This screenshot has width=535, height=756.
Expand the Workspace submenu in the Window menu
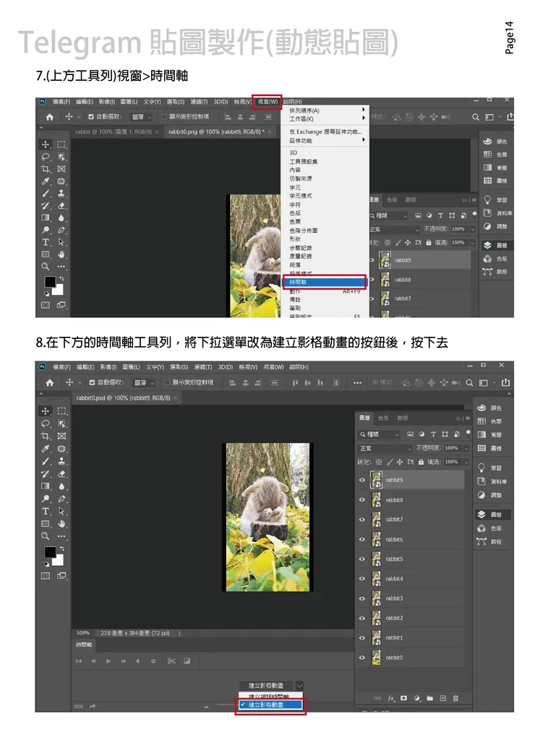[326, 119]
